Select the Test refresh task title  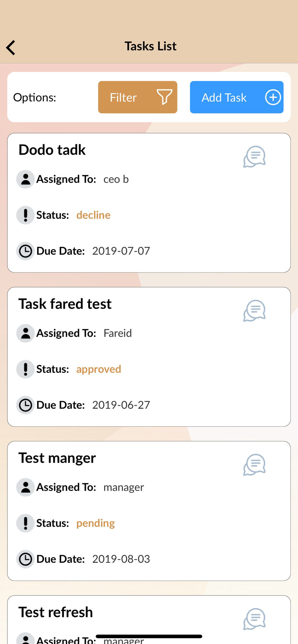pyautogui.click(x=56, y=612)
